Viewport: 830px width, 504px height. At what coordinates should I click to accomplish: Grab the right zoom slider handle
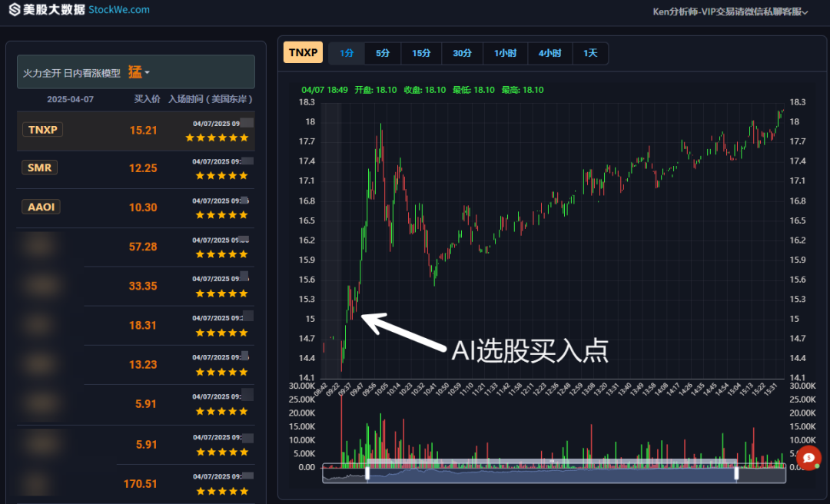point(736,474)
